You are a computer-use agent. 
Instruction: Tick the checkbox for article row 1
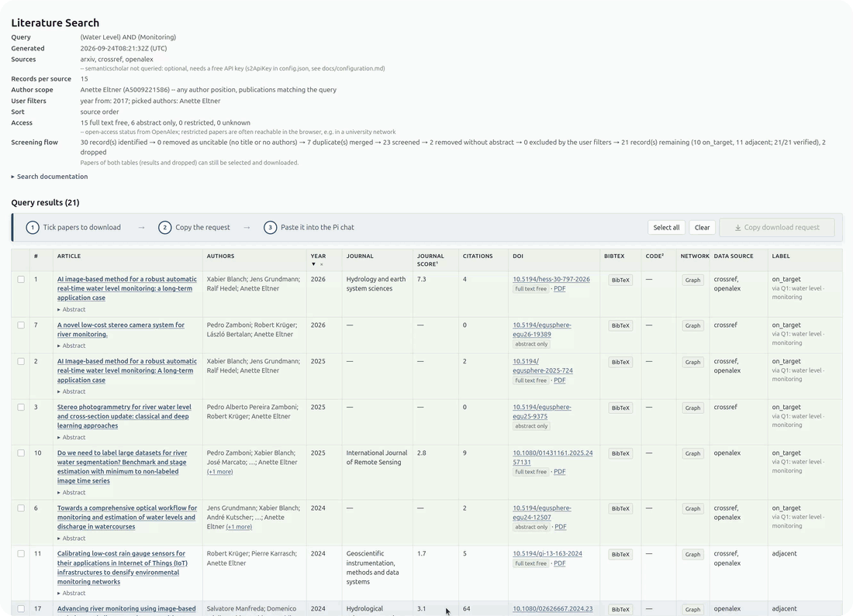[x=21, y=280]
